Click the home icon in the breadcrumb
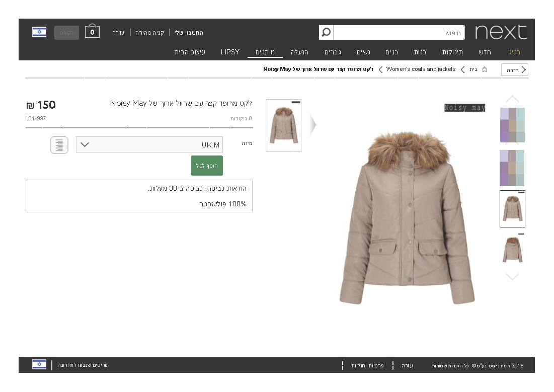 485,69
